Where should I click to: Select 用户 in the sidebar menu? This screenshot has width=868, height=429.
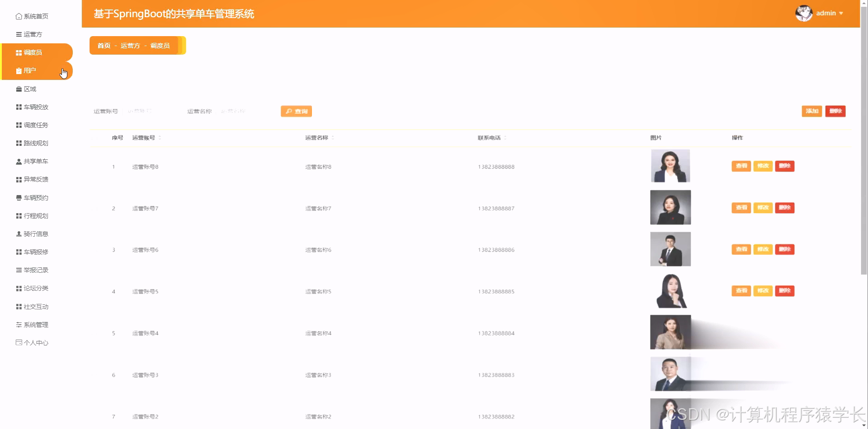[30, 70]
